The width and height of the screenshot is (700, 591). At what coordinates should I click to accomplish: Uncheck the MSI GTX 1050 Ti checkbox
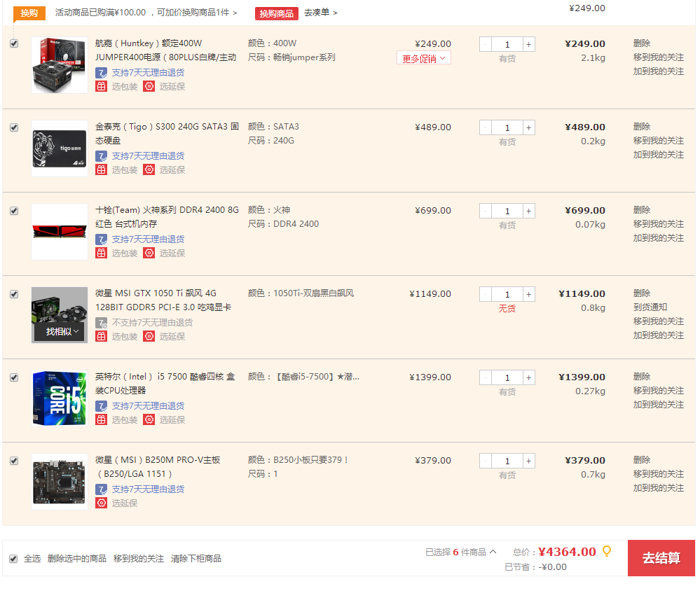coord(14,294)
